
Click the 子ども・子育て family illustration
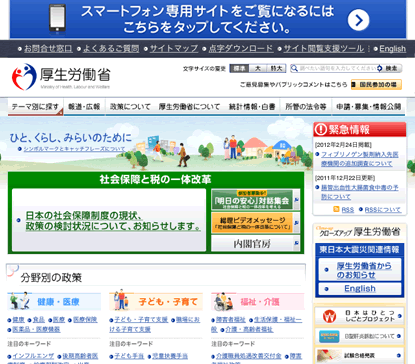tap(121, 300)
